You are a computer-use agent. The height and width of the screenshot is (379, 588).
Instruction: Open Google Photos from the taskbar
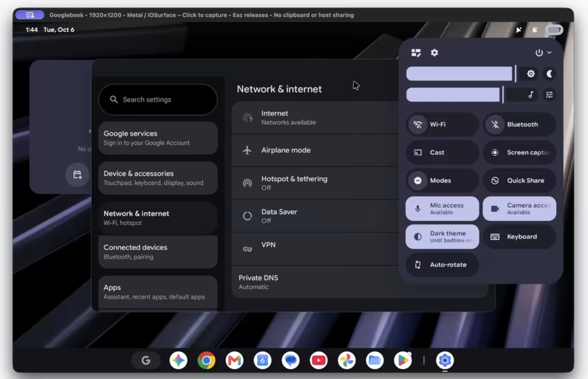(x=347, y=360)
